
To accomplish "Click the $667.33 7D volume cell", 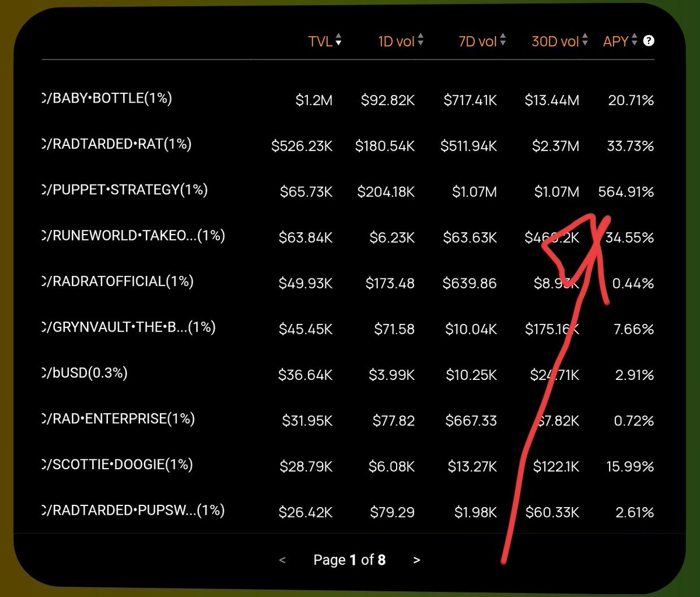I will click(x=471, y=421).
